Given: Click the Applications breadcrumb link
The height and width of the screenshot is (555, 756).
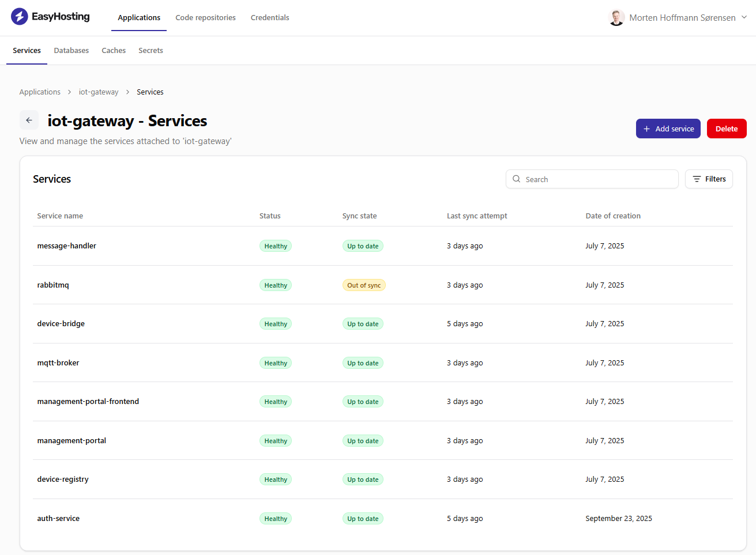Looking at the screenshot, I should (x=40, y=92).
